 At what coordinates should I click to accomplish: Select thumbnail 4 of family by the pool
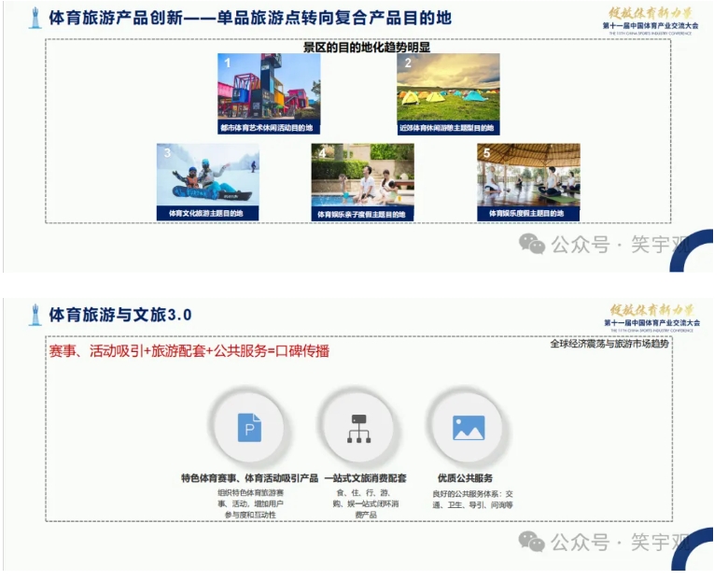362,176
